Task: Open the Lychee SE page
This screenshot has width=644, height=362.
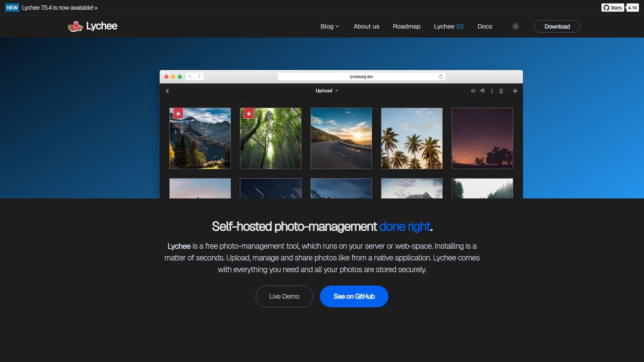Action: pyautogui.click(x=449, y=26)
